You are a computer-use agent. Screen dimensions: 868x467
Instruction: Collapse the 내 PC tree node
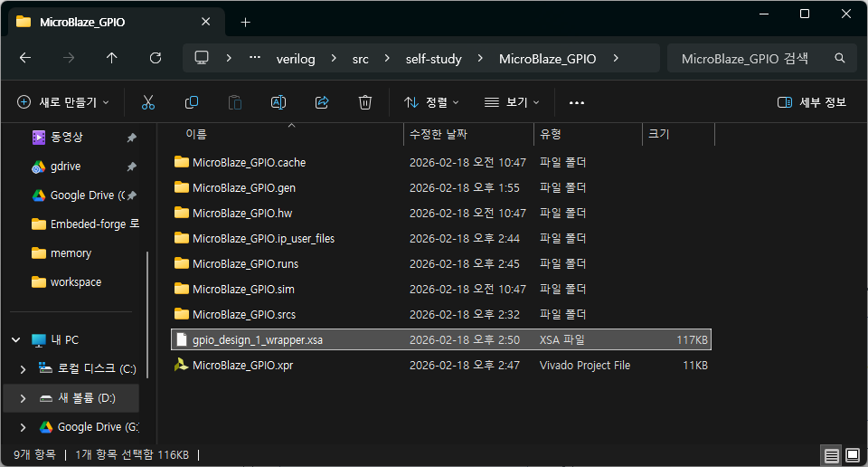click(16, 340)
